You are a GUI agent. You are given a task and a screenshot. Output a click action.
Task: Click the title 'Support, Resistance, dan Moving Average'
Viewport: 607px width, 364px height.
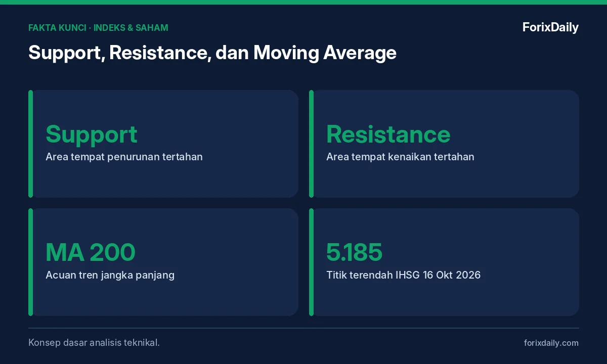coord(212,53)
